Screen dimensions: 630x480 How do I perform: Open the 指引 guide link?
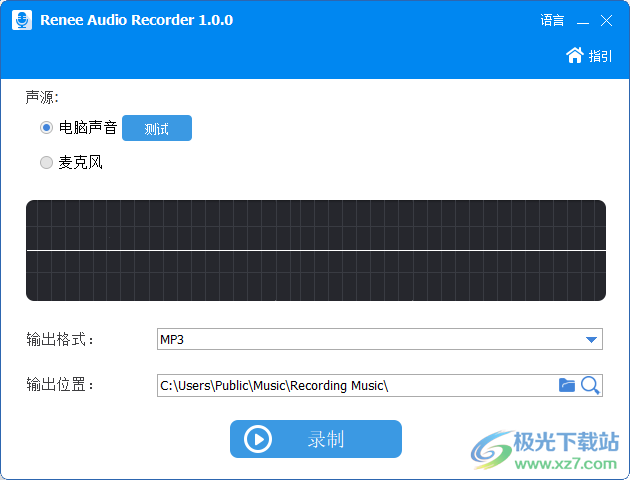600,56
